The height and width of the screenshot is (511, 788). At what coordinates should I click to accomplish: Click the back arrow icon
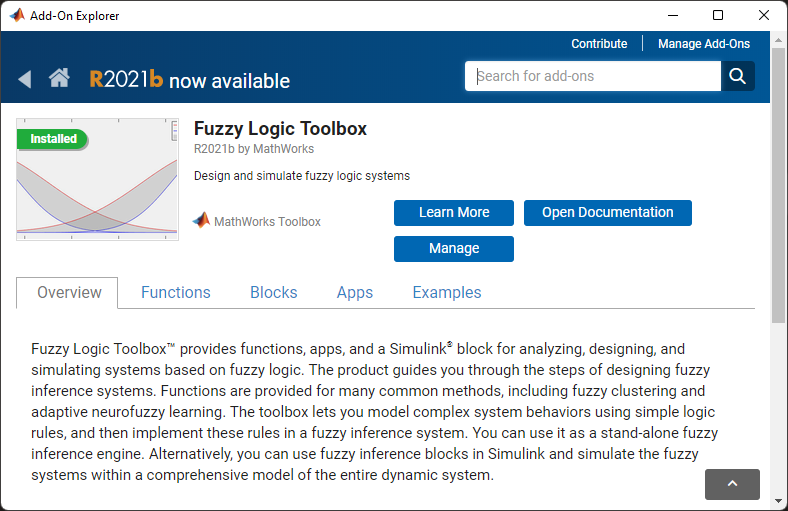pyautogui.click(x=25, y=79)
